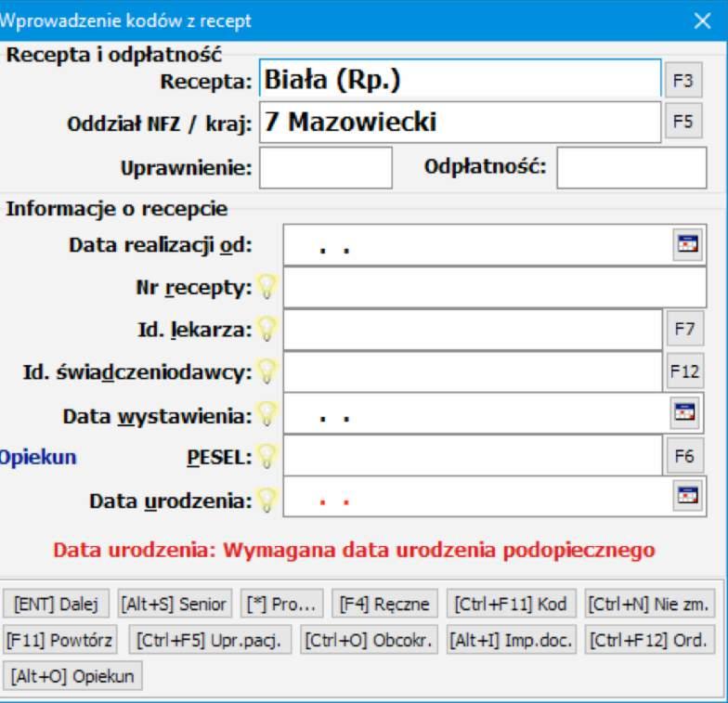Click the [Ctrl+O] Obcokr. button
The height and width of the screenshot is (703, 728).
[370, 640]
